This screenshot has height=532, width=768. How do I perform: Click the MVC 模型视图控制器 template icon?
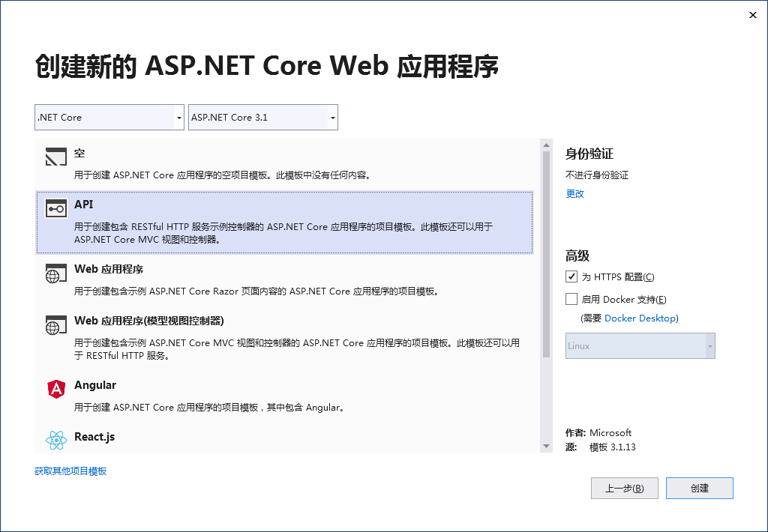tap(55, 324)
